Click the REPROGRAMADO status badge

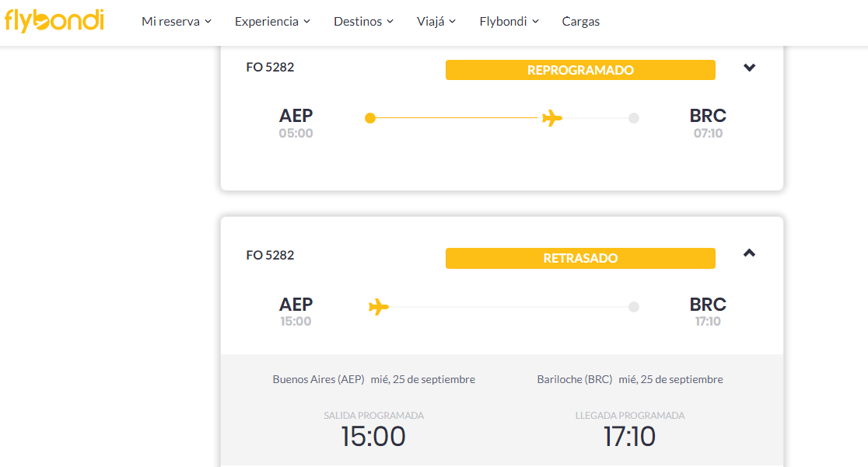[580, 70]
